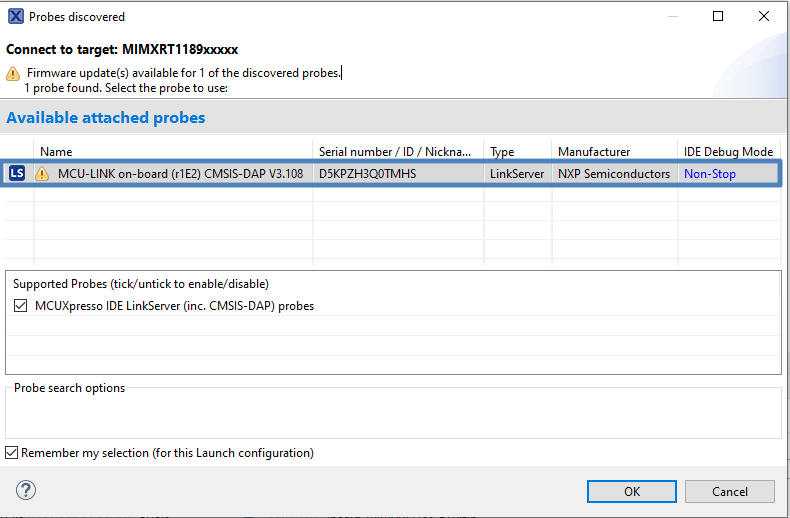The image size is (790, 518).
Task: Close the Probes discovered dialog
Action: 764,17
